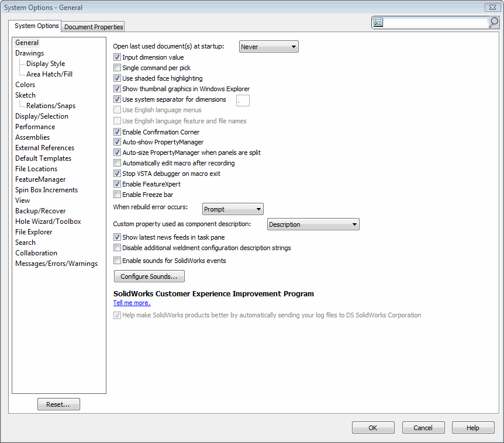
Task: Open Collaboration options
Action: 36,253
